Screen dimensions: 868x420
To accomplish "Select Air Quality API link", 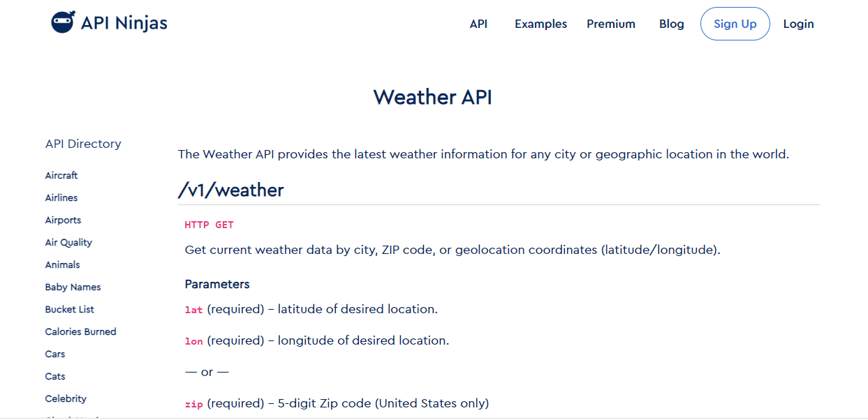I will click(x=68, y=242).
